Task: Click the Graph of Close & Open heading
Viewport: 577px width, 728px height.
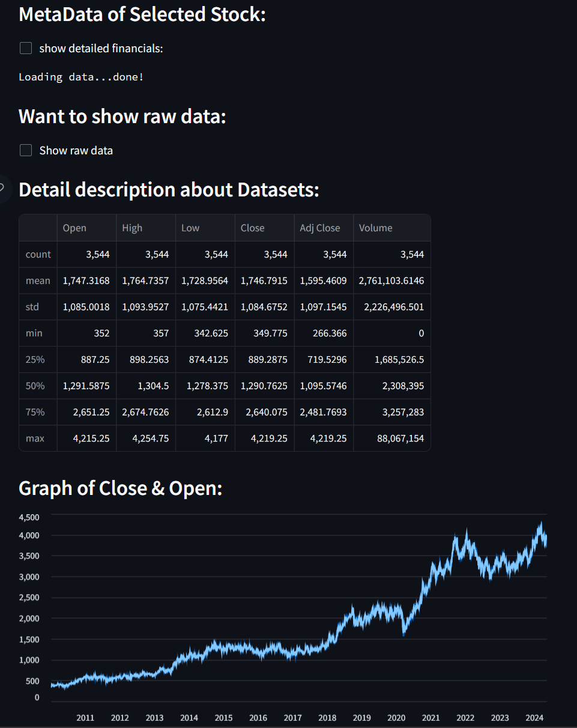Action: click(121, 488)
